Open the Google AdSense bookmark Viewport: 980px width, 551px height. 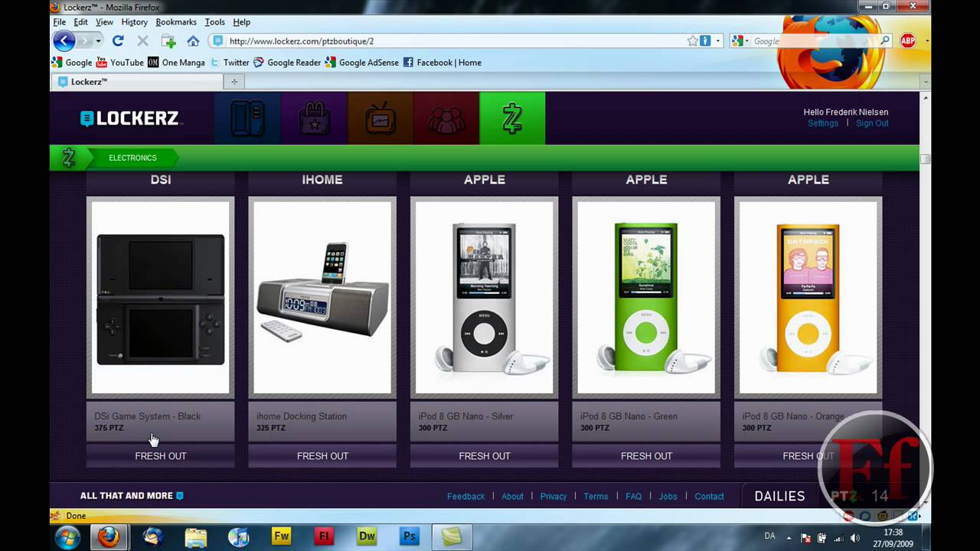pyautogui.click(x=362, y=63)
